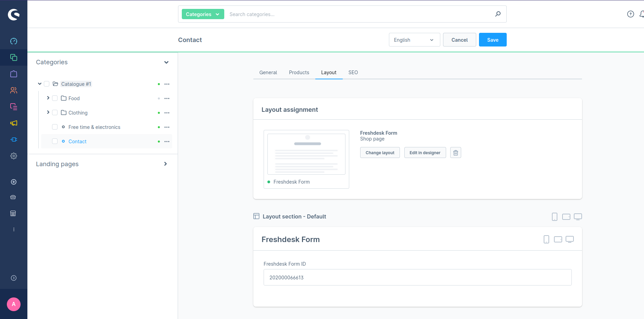Click the basket sidebar icon
Image resolution: width=644 pixels, height=319 pixels.
[13, 197]
